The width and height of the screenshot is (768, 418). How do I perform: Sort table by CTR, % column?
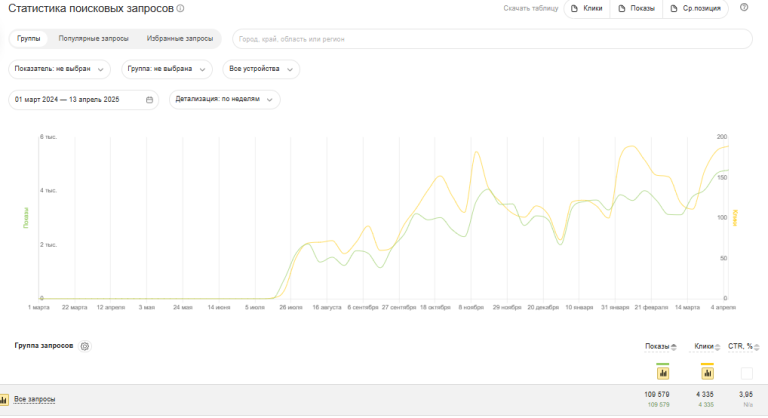click(x=744, y=346)
